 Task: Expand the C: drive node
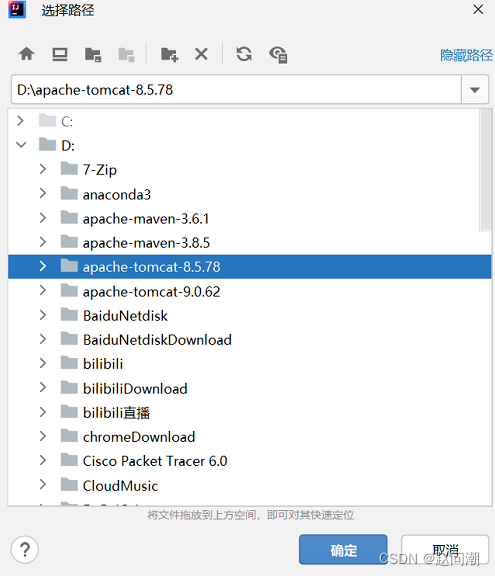pos(21,121)
